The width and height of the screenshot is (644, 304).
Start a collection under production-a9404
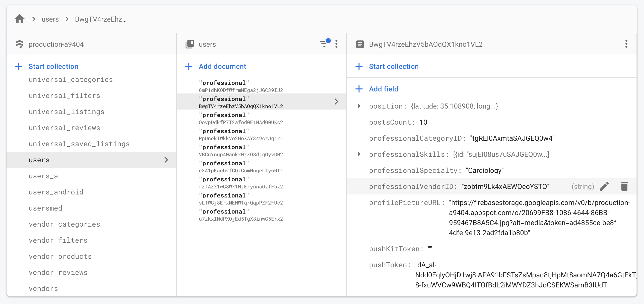coord(53,66)
